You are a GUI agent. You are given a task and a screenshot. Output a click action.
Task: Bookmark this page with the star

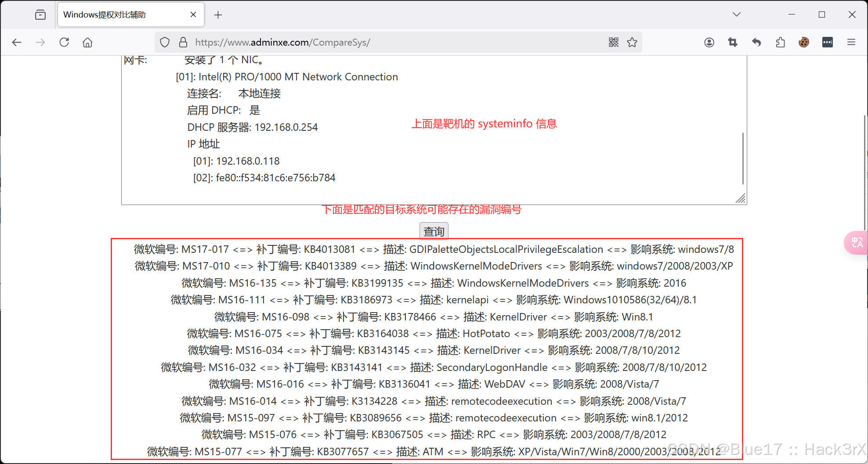pos(632,42)
